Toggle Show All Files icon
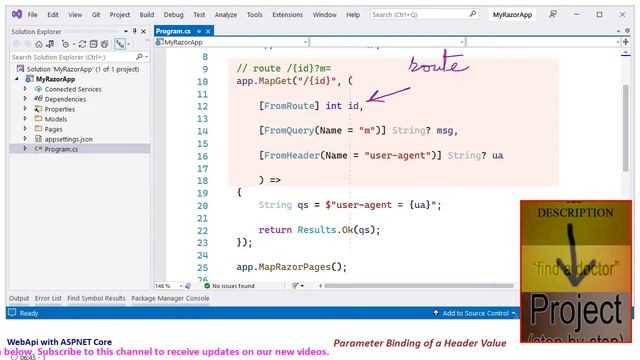 tap(105, 44)
